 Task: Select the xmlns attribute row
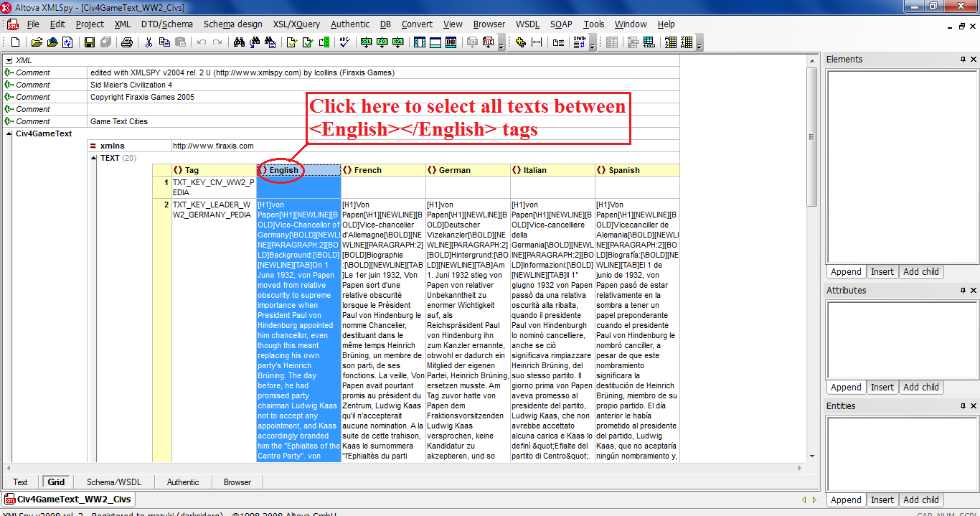[383, 146]
